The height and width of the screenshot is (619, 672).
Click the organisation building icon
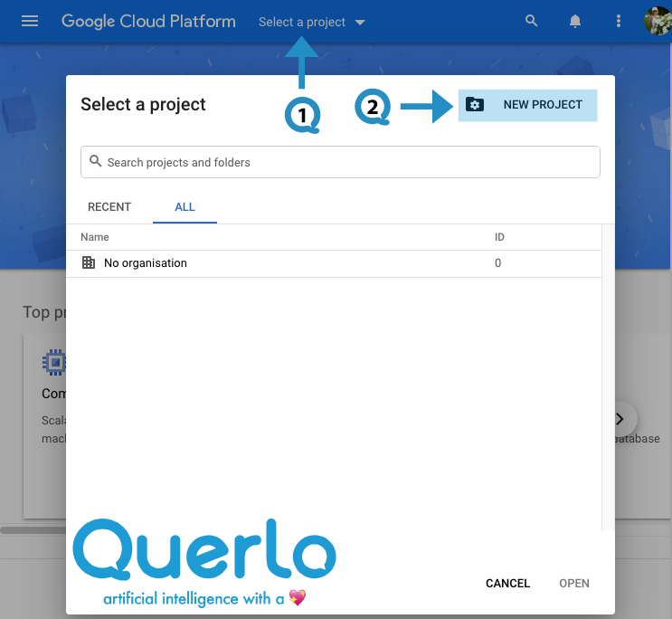pyautogui.click(x=89, y=262)
